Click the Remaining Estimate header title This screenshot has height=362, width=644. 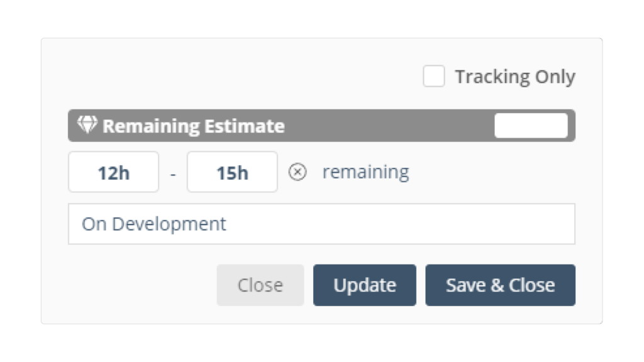(194, 126)
